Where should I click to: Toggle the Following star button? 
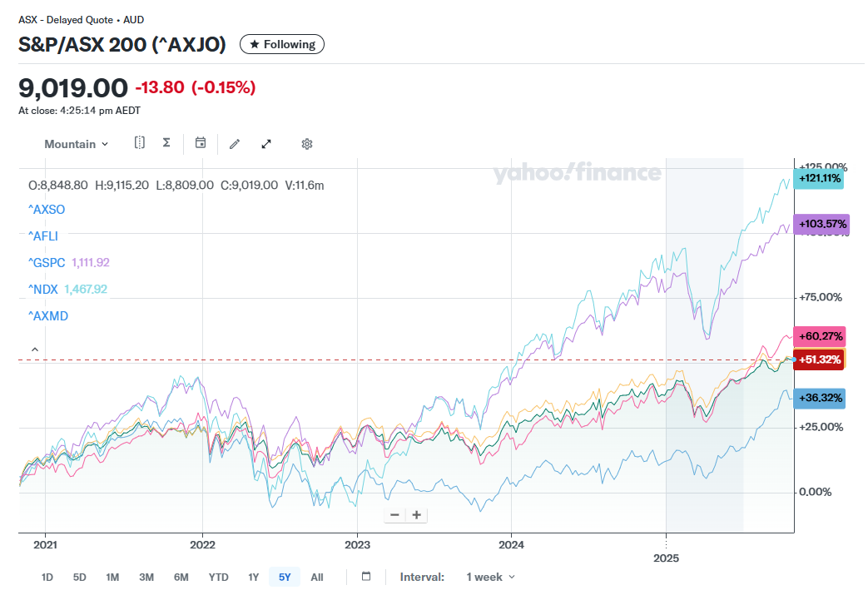[x=282, y=44]
